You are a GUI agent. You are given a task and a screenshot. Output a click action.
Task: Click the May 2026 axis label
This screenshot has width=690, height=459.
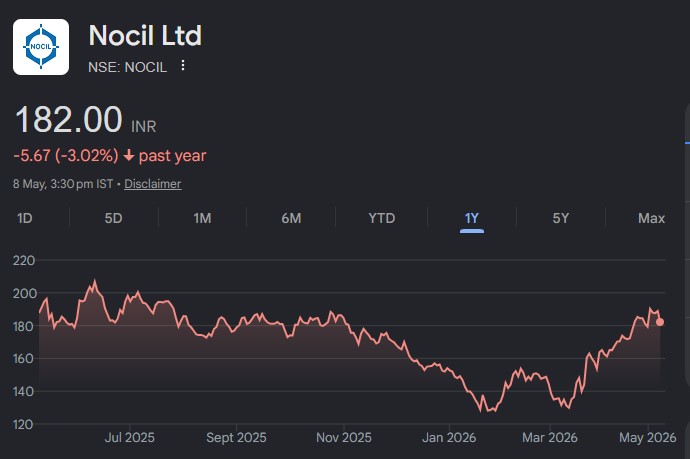pos(648,437)
